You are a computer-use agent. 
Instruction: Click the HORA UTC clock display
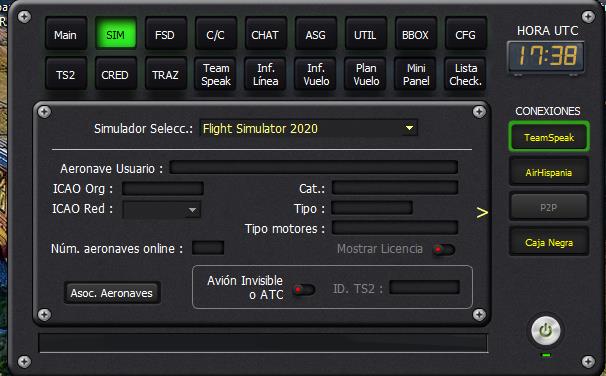coord(546,56)
